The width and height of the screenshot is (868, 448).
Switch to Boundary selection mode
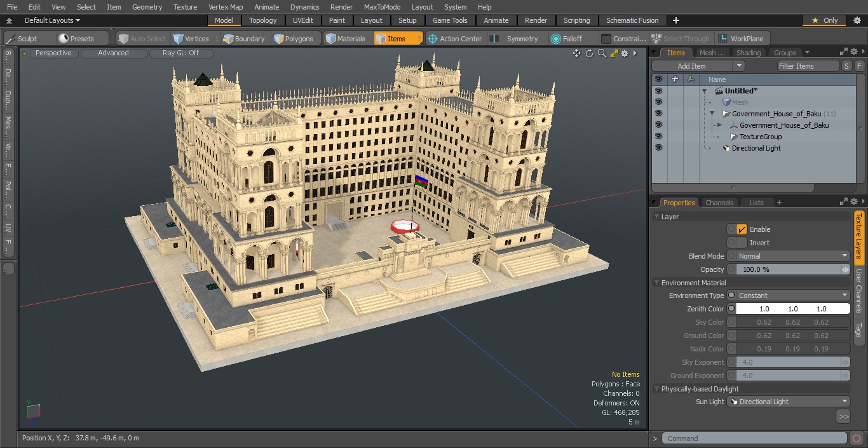[x=244, y=39]
